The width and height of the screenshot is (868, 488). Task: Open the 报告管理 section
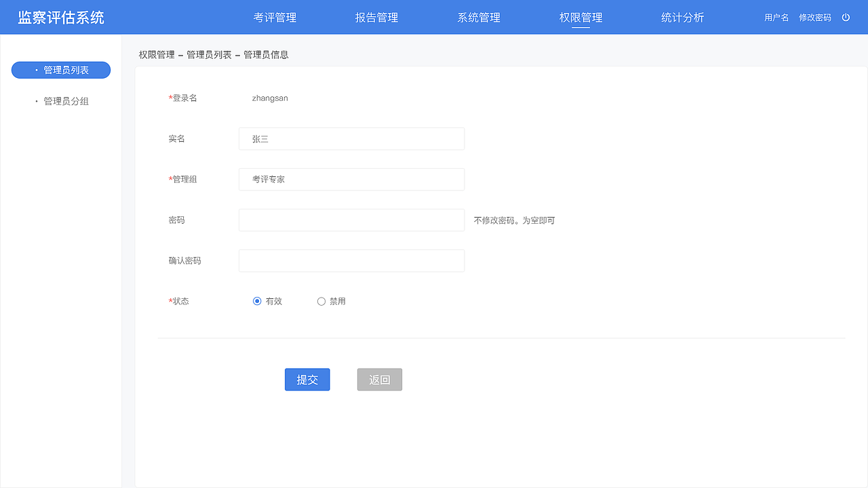pyautogui.click(x=376, y=17)
